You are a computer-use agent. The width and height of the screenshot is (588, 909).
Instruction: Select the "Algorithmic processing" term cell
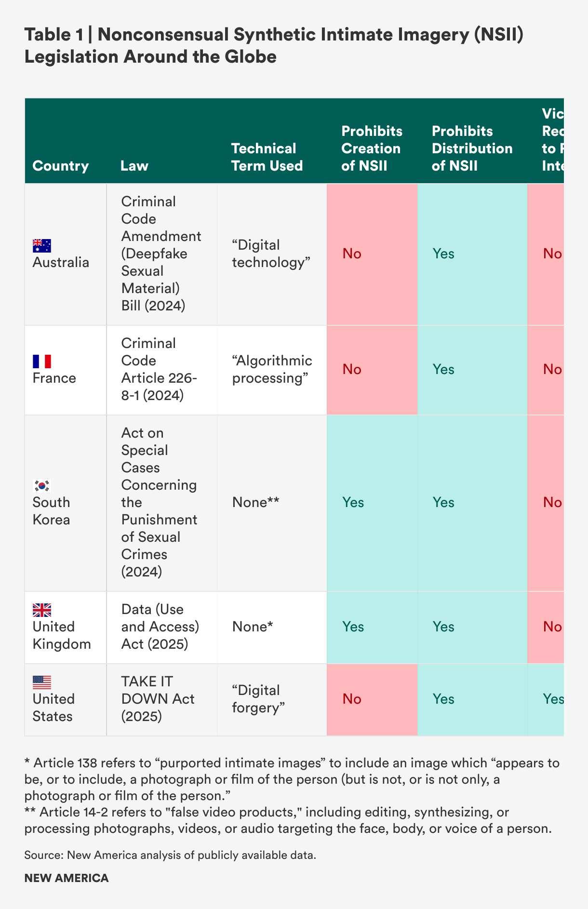pos(272,369)
